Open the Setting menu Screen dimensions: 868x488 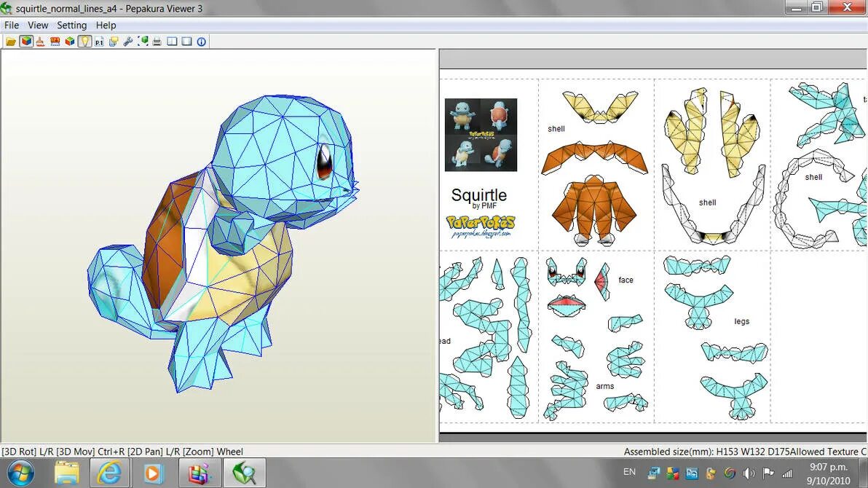click(72, 25)
